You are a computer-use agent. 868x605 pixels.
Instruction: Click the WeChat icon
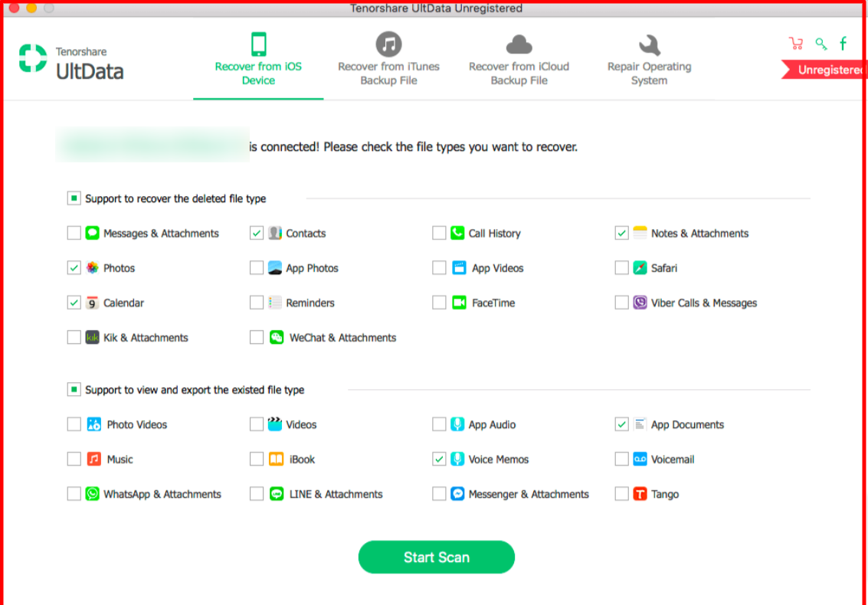(x=277, y=337)
